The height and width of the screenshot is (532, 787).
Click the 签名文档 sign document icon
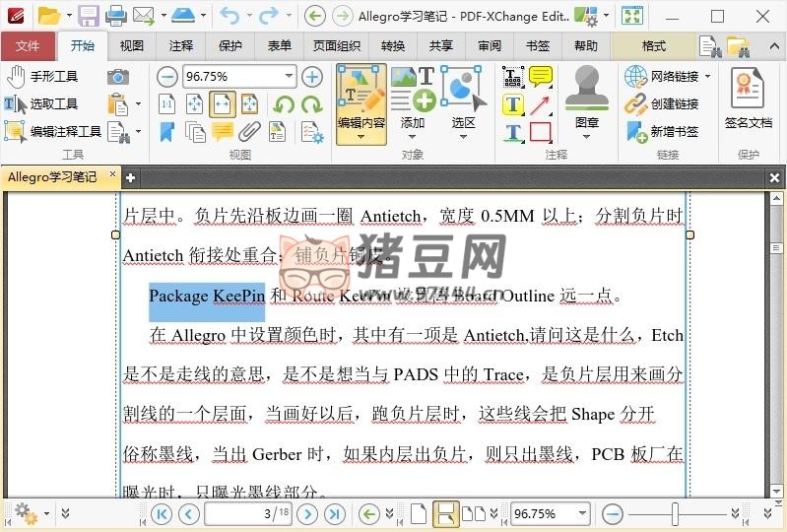(x=748, y=100)
